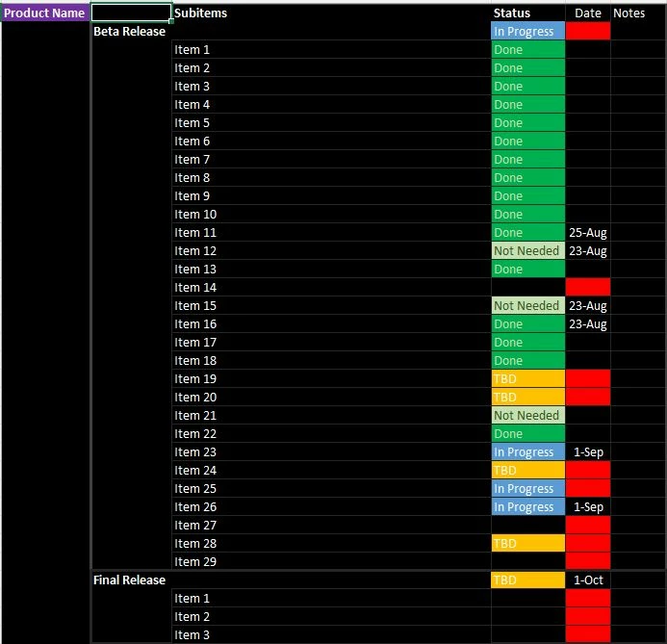Screen dimensions: 667x644
Task: Click the Done status of Item 10
Action: coord(527,215)
